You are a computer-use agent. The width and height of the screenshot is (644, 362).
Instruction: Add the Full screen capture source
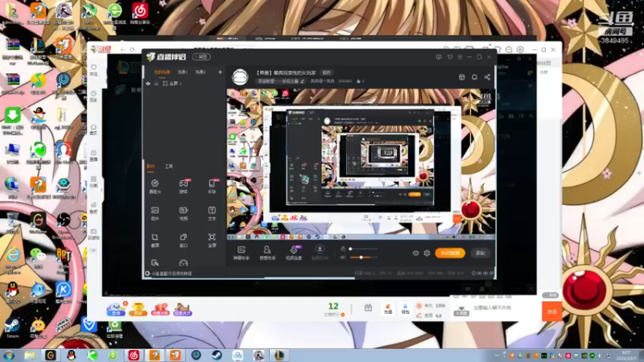(212, 240)
